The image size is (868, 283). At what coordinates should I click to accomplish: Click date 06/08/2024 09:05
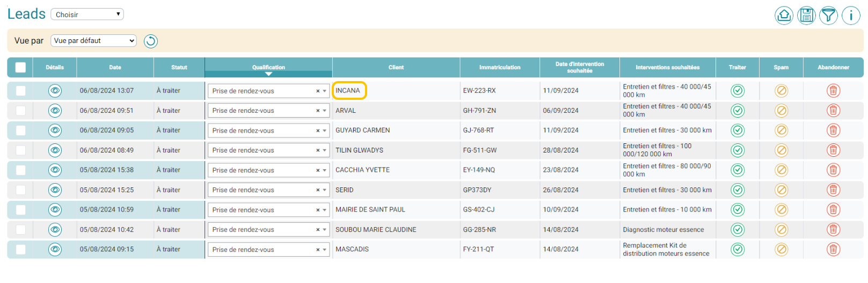click(x=107, y=130)
